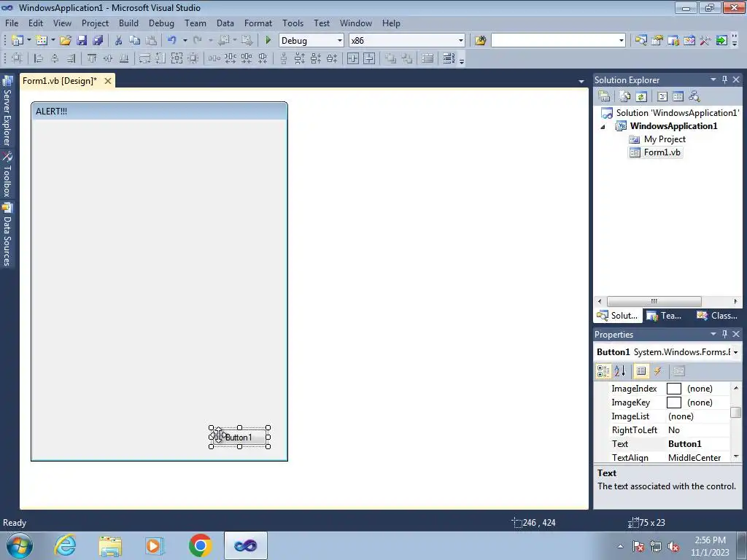Viewport: 747px width, 560px height.
Task: Open Properties Window from the top toolbar
Action: (657, 41)
